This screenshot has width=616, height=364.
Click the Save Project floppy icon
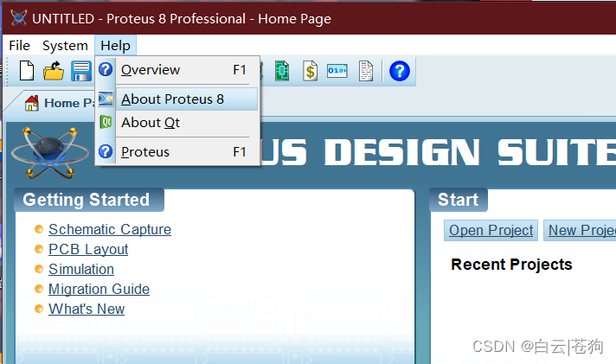click(81, 71)
